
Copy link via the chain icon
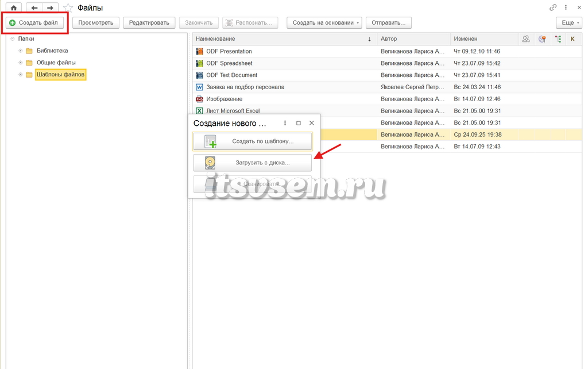[553, 7]
